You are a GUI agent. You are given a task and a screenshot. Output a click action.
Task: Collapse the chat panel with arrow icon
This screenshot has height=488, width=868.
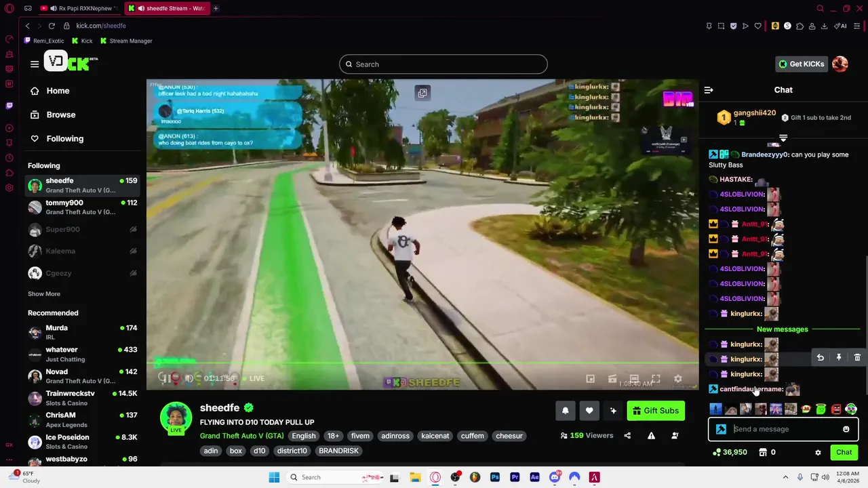[x=709, y=89]
